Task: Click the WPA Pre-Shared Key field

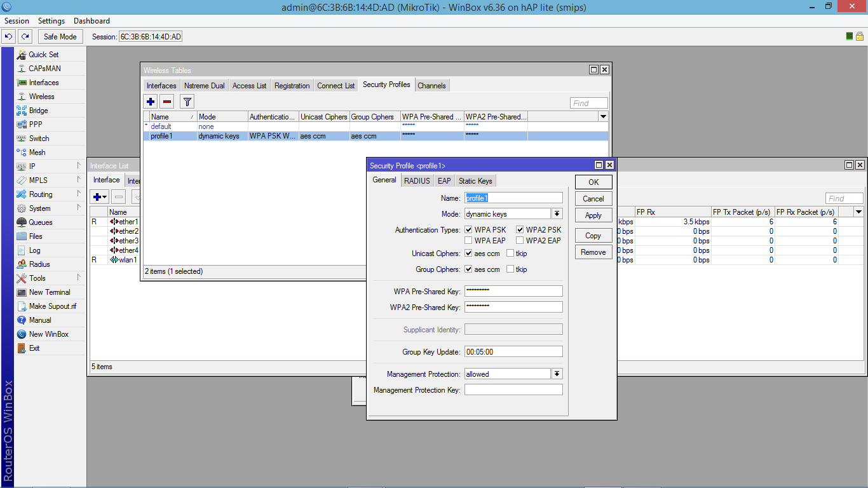Action: [x=513, y=291]
